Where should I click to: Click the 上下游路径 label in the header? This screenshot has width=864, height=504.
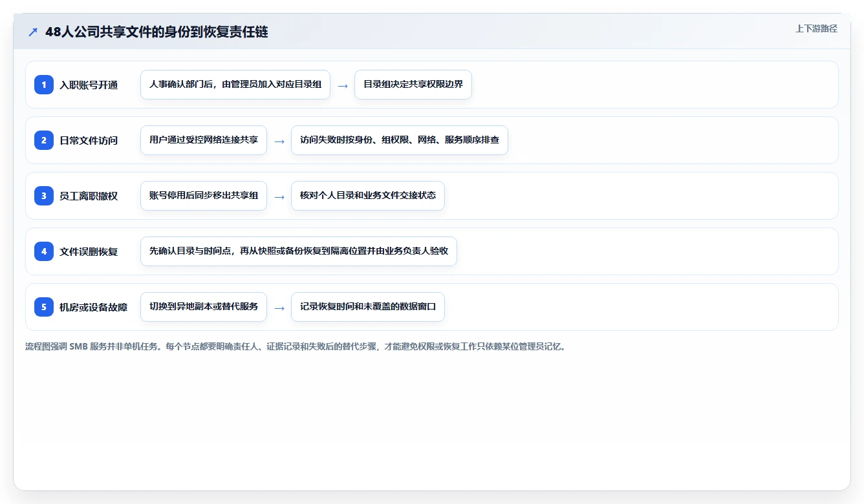click(816, 28)
